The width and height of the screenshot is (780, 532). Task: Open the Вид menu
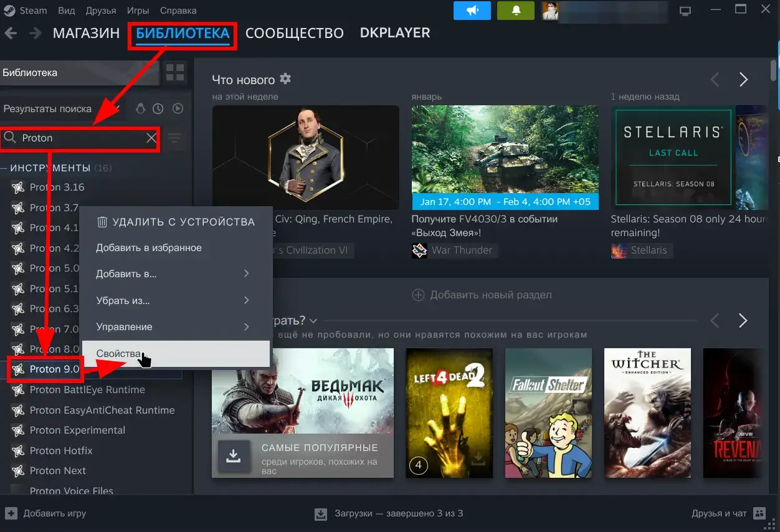(x=66, y=11)
